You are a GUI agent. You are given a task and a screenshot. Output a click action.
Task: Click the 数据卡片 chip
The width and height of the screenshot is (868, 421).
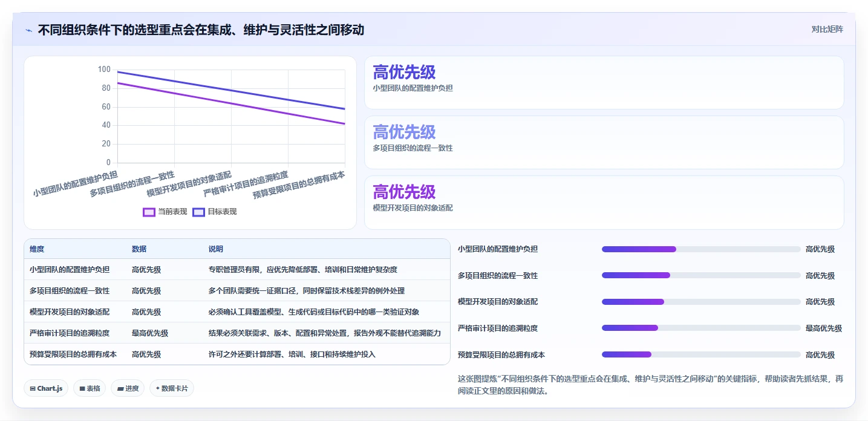[171, 388]
